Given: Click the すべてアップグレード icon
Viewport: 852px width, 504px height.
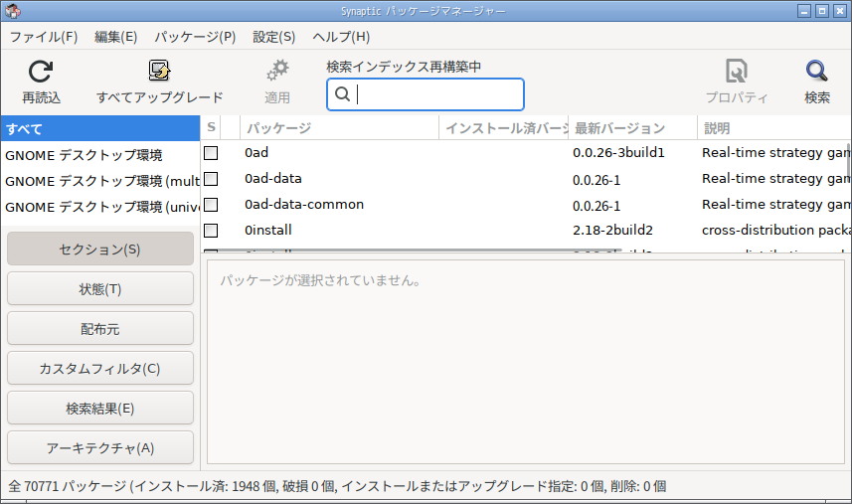Looking at the screenshot, I should [x=159, y=71].
